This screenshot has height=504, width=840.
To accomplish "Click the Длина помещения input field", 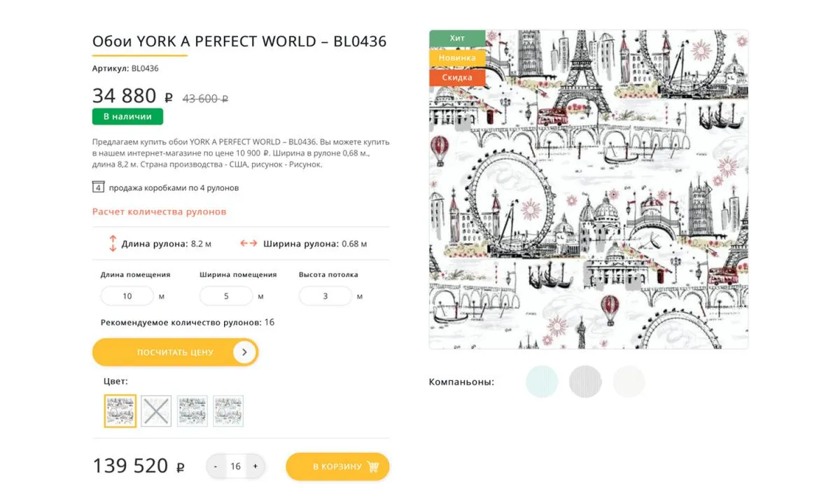I will pyautogui.click(x=127, y=296).
